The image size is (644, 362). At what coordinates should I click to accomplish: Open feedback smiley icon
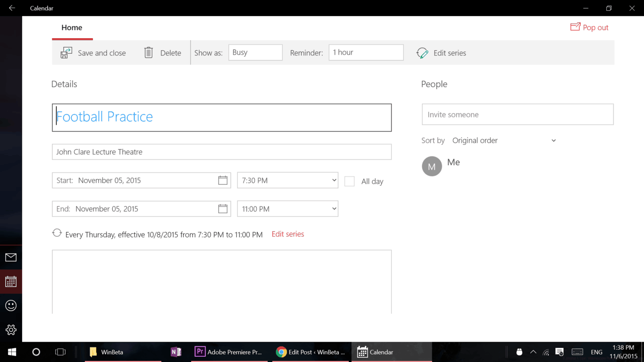pos(11,305)
